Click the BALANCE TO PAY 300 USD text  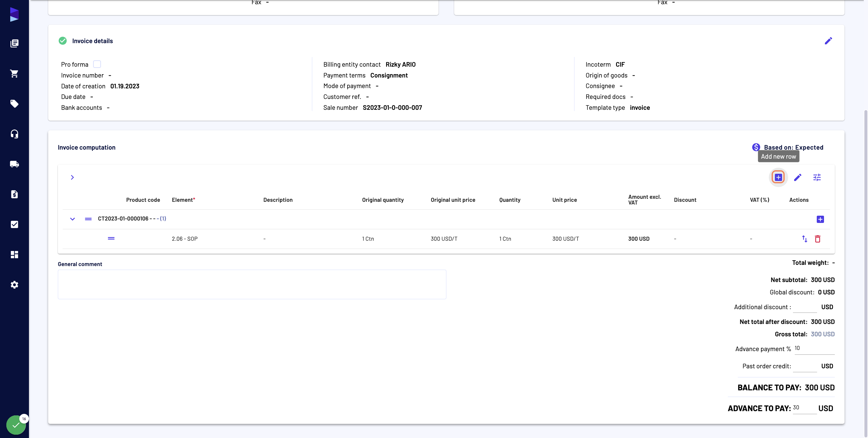[x=786, y=387]
